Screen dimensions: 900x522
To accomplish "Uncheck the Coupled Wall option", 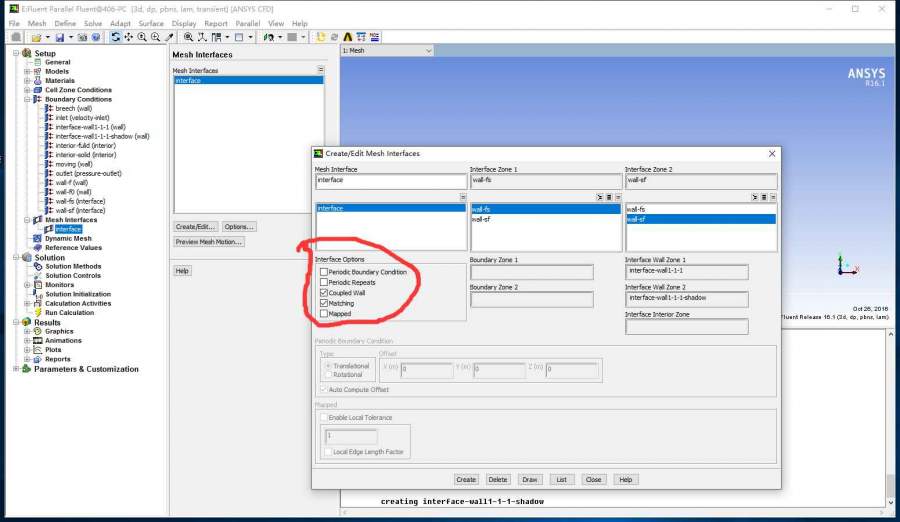I will click(x=324, y=292).
